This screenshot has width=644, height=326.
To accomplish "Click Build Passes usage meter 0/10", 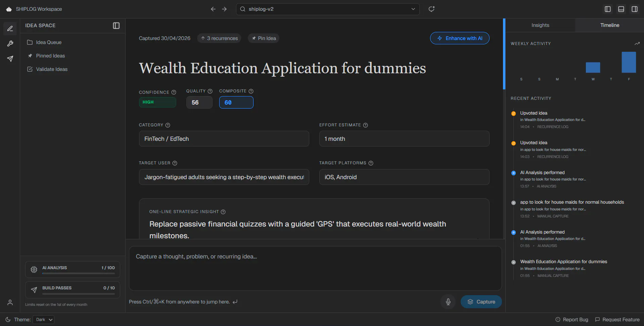I will [x=73, y=290].
